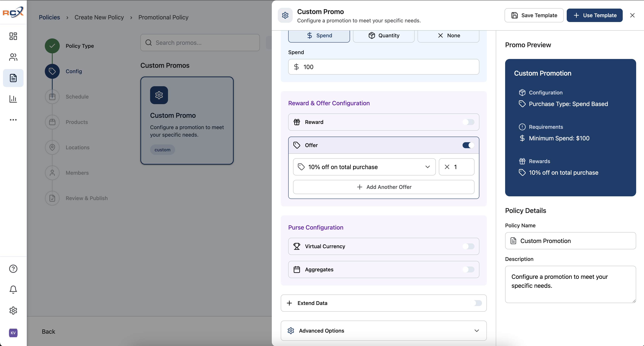Image resolution: width=644 pixels, height=346 pixels.
Task: Toggle the Extend Data switch
Action: tap(477, 303)
